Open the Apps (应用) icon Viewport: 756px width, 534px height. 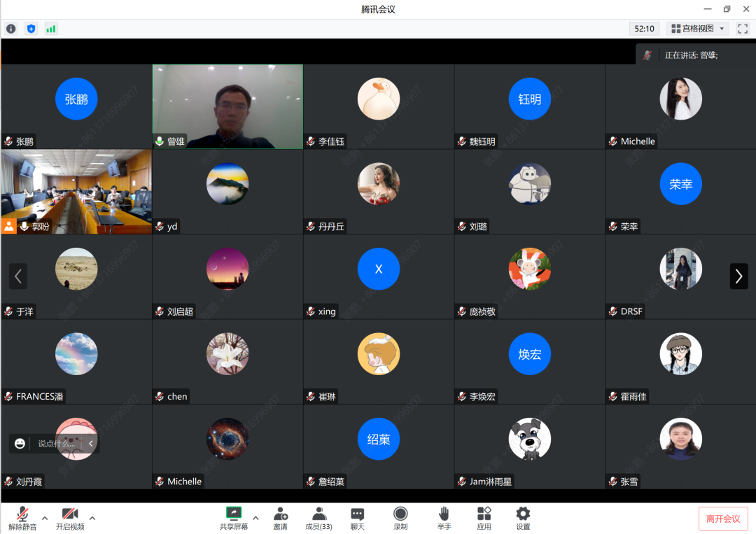[x=484, y=518]
